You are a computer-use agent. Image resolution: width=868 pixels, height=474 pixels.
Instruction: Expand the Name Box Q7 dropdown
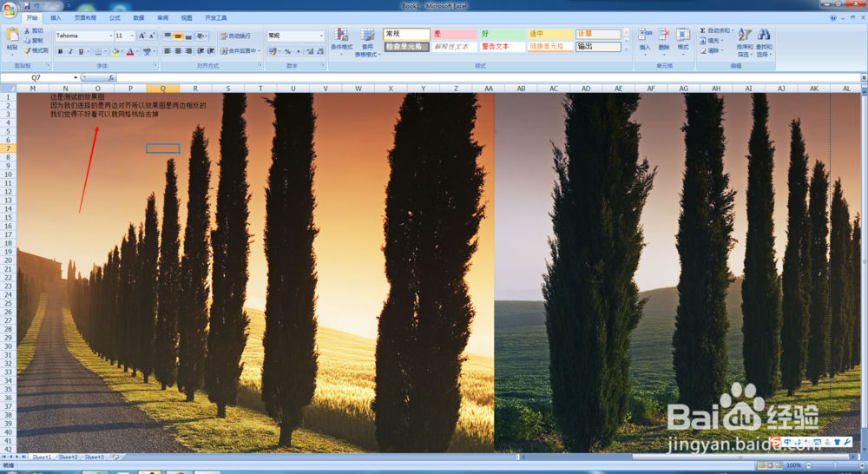tap(76, 77)
